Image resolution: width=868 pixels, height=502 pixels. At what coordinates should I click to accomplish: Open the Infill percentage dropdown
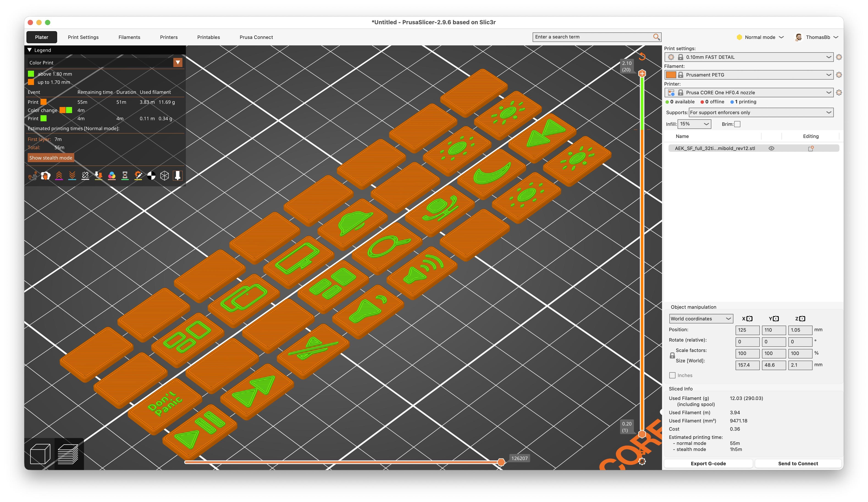coord(694,124)
